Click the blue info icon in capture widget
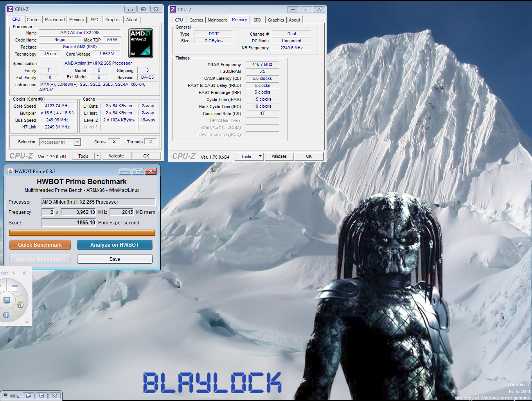The image size is (532, 401). click(6, 315)
